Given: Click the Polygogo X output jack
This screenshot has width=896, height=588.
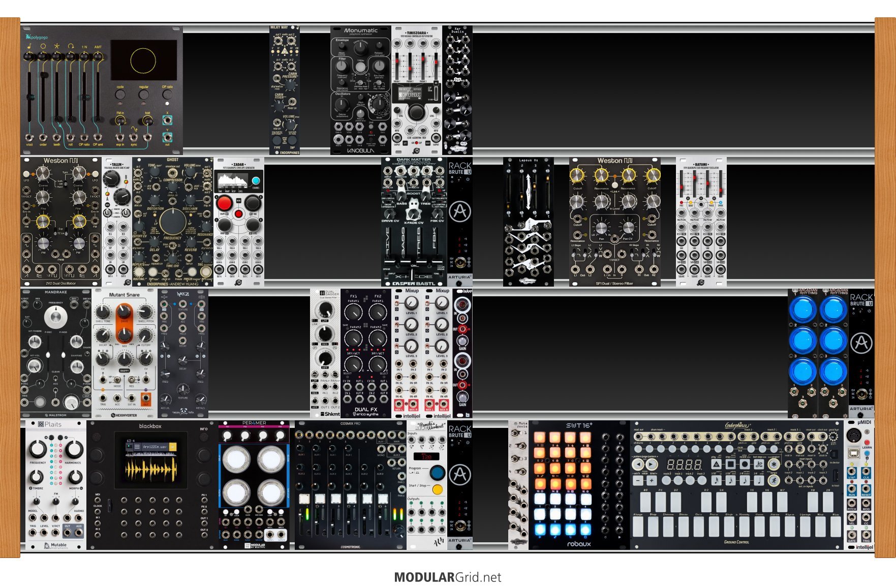Looking at the screenshot, I should pyautogui.click(x=167, y=120).
